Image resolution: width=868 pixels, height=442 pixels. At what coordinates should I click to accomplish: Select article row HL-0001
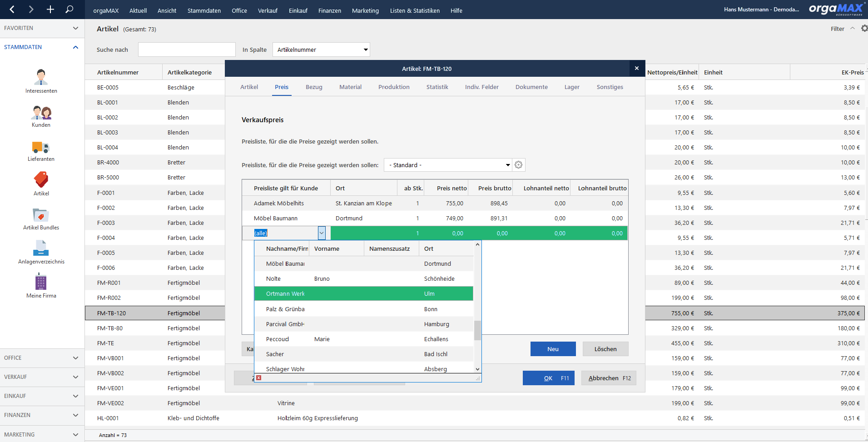point(475,418)
